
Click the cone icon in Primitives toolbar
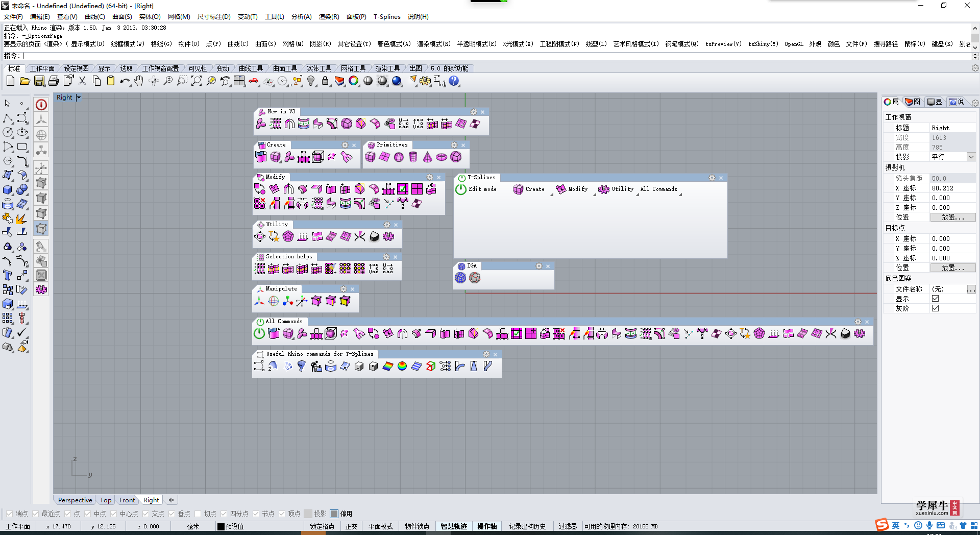pos(427,157)
